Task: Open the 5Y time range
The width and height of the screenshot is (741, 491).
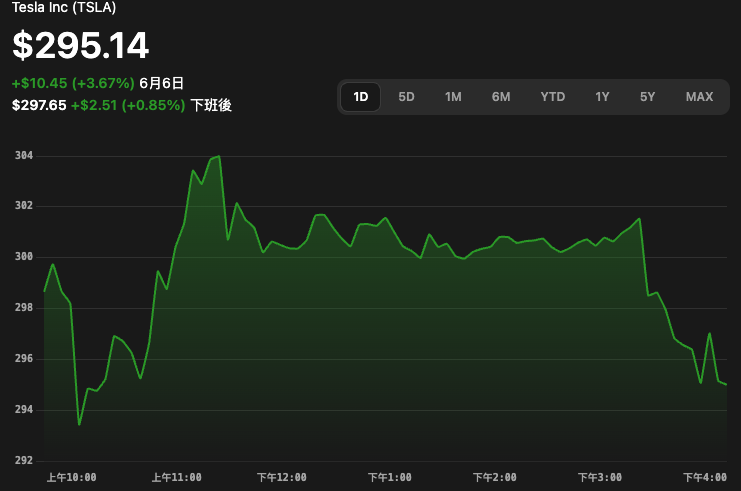Action: [647, 97]
